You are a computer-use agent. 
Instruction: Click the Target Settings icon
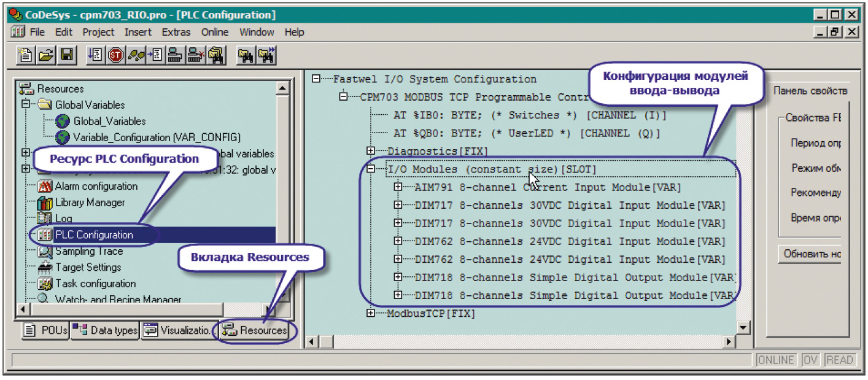pos(45,267)
